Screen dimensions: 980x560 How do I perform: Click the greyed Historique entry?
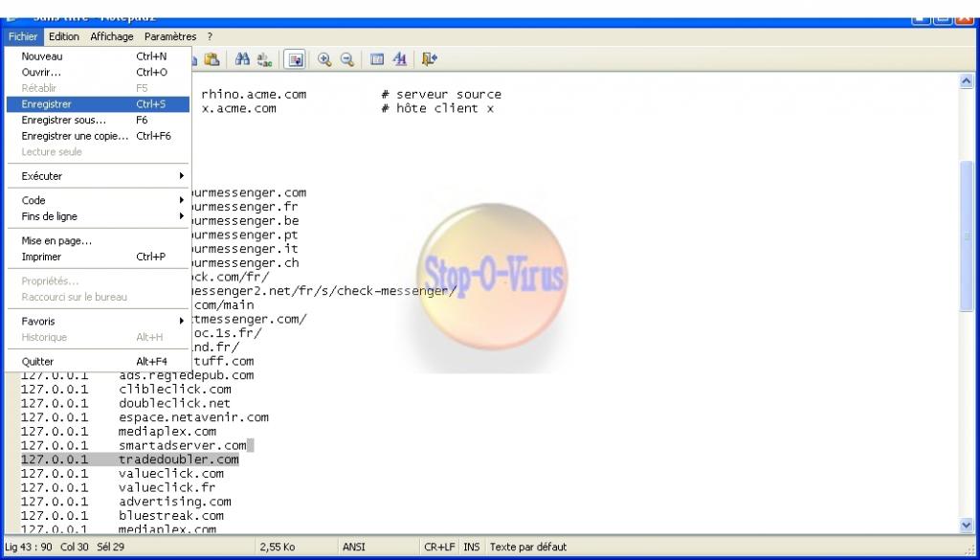(98, 338)
